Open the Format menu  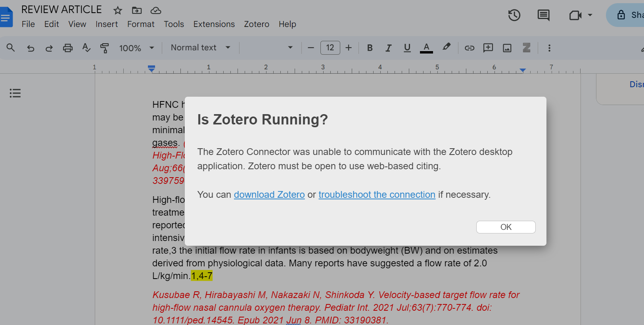pos(141,24)
